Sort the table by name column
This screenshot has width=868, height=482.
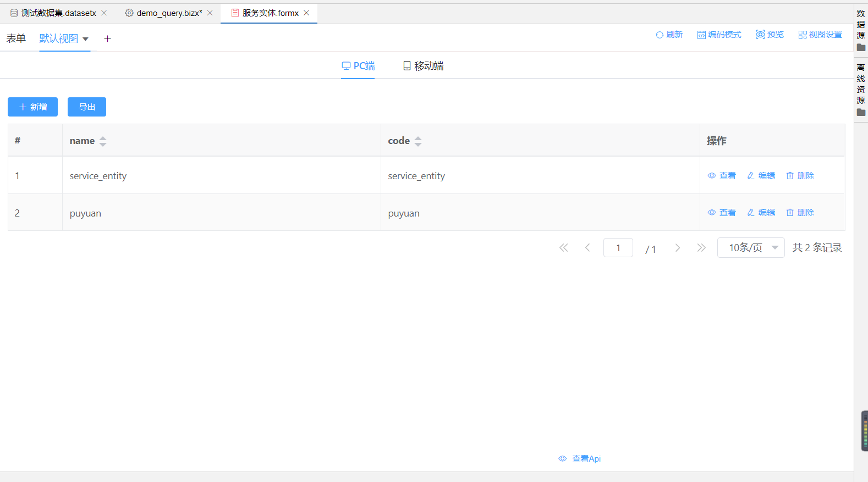(103, 141)
